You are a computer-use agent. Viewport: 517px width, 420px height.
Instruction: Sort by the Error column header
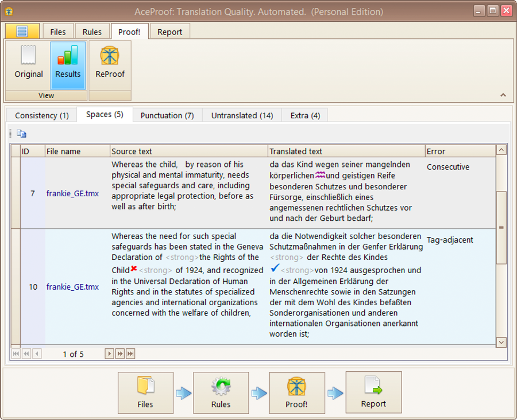459,151
